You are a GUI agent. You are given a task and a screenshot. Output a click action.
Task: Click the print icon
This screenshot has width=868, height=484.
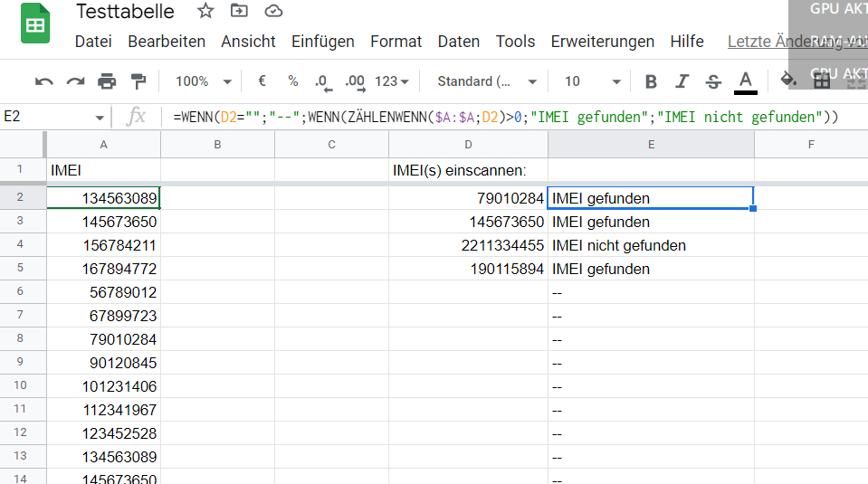coord(107,81)
